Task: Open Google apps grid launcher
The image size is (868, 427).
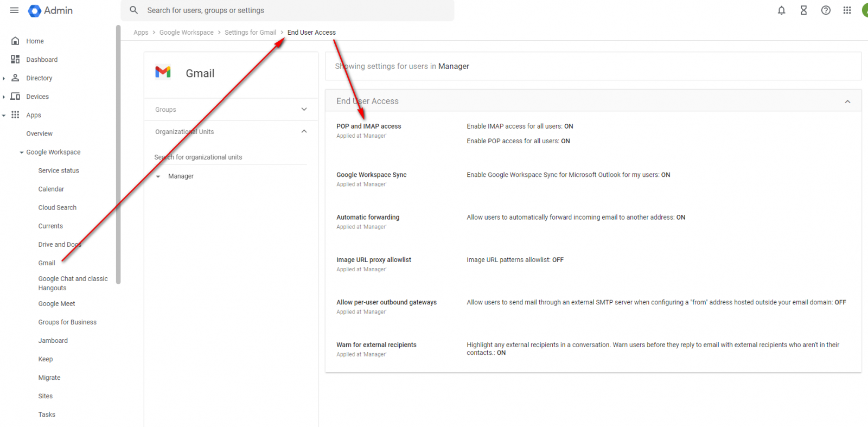Action: click(x=847, y=10)
